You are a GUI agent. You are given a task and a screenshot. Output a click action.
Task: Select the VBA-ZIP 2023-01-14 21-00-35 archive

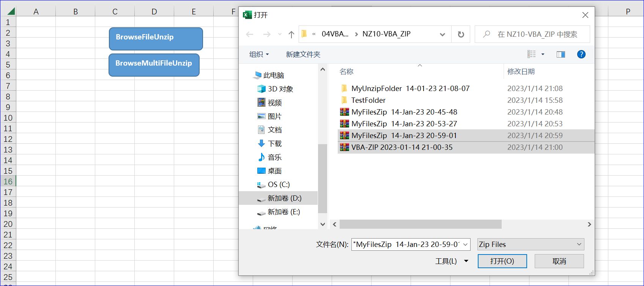[402, 147]
